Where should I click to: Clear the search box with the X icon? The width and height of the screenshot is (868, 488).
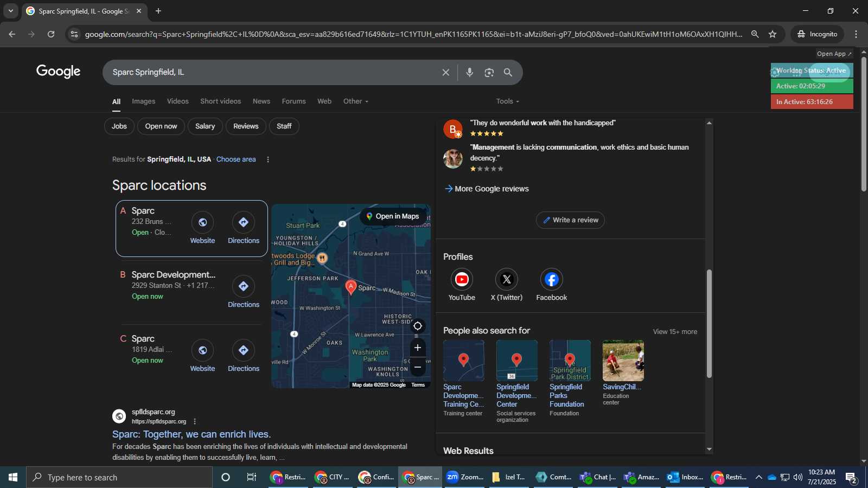tap(445, 72)
